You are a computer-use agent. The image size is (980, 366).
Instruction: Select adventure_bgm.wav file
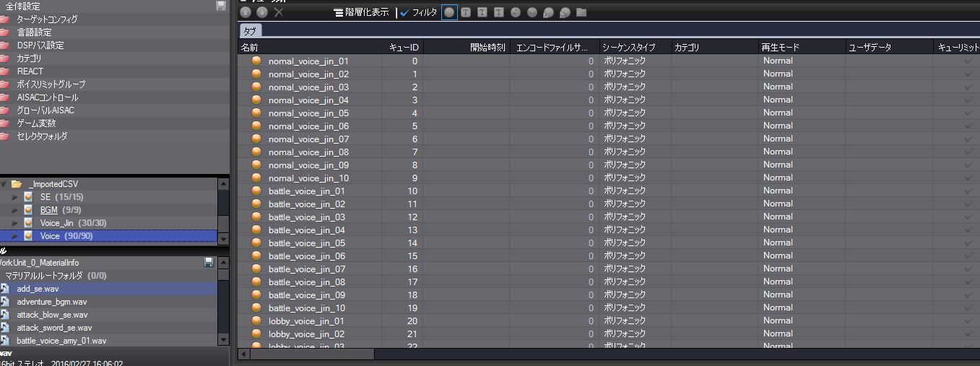(x=108, y=302)
